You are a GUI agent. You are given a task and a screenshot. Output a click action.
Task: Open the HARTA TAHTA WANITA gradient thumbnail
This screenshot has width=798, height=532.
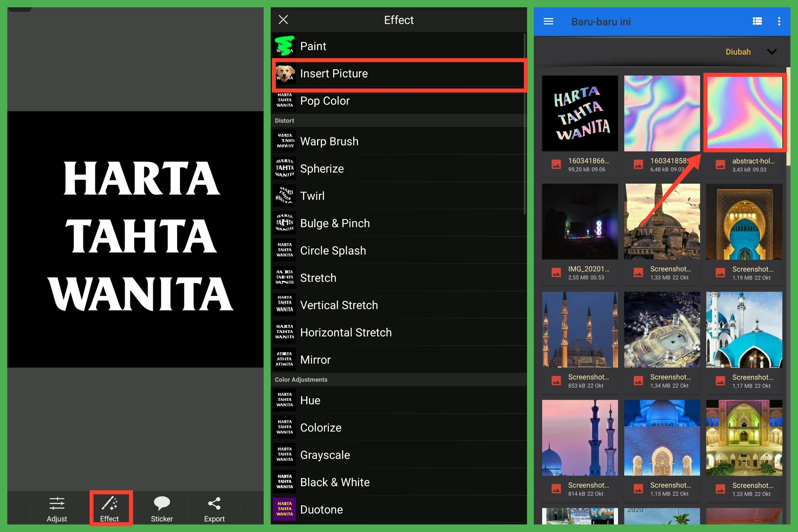point(580,113)
